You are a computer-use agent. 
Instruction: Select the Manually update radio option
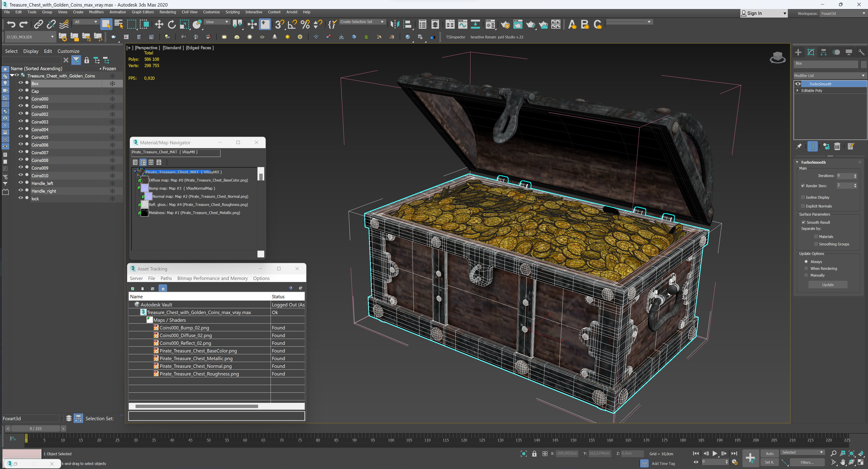tap(806, 275)
